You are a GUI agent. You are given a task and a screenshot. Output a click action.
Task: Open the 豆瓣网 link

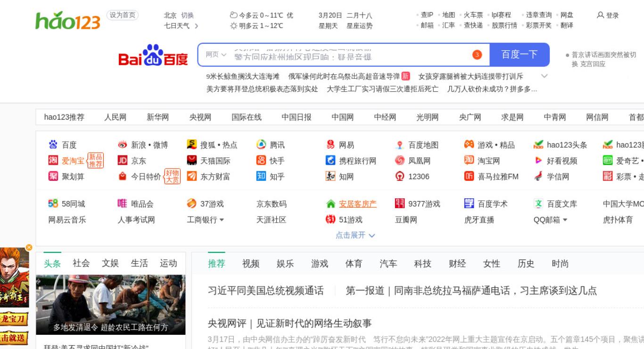pyautogui.click(x=406, y=219)
